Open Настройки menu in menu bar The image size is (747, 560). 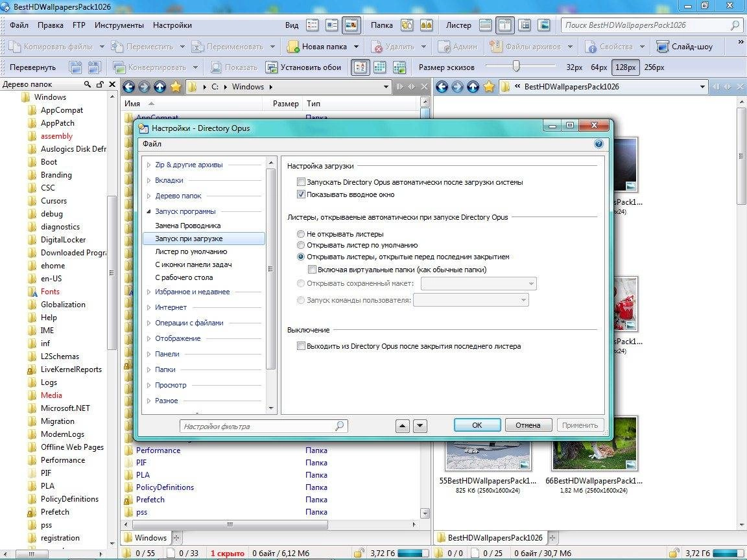tap(172, 25)
